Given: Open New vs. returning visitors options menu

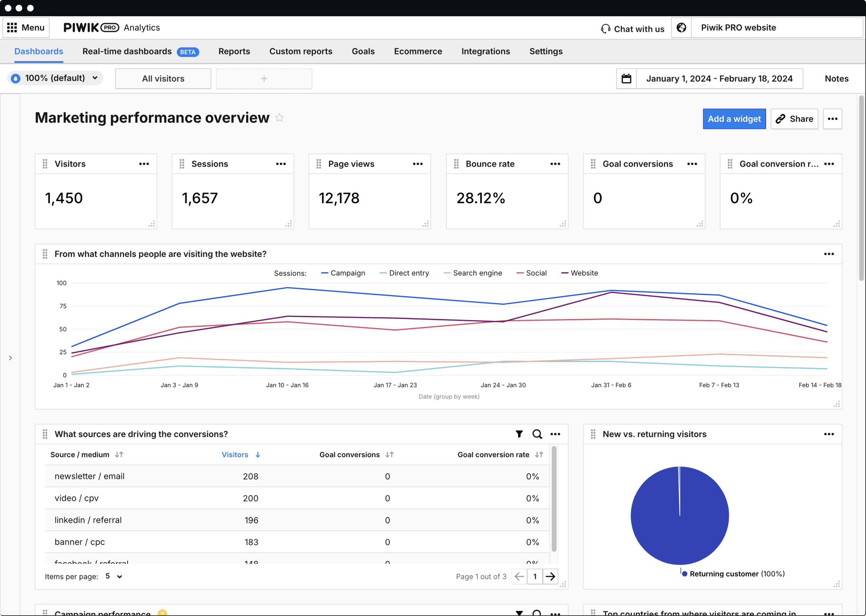Looking at the screenshot, I should 829,434.
